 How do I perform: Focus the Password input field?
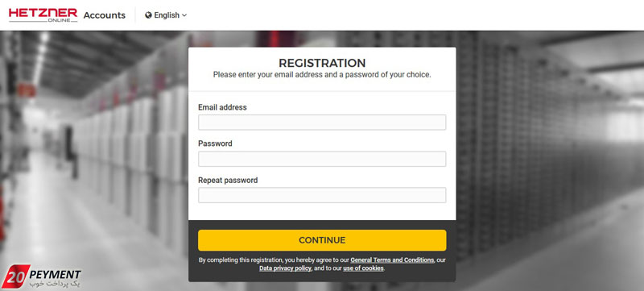[322, 159]
